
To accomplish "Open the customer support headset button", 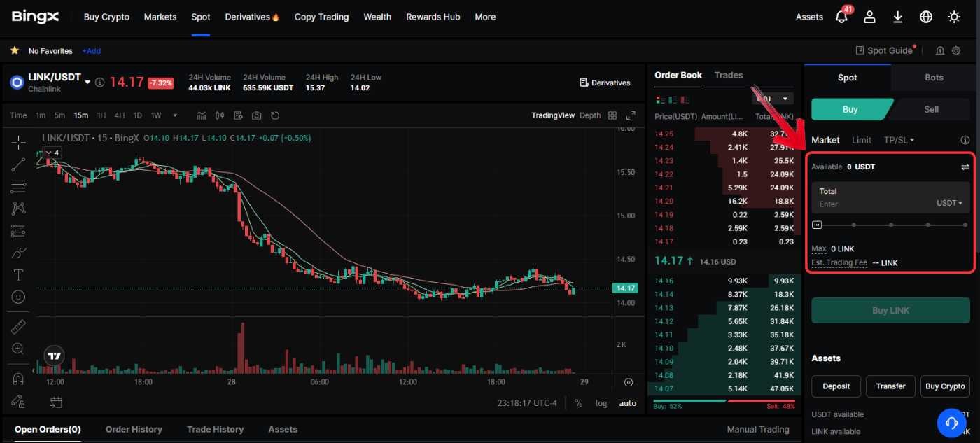I will 951,422.
